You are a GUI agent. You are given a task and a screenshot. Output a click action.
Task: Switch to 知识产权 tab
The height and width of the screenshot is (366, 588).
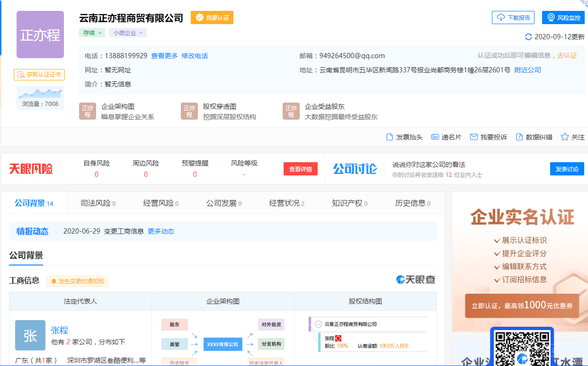pos(350,203)
